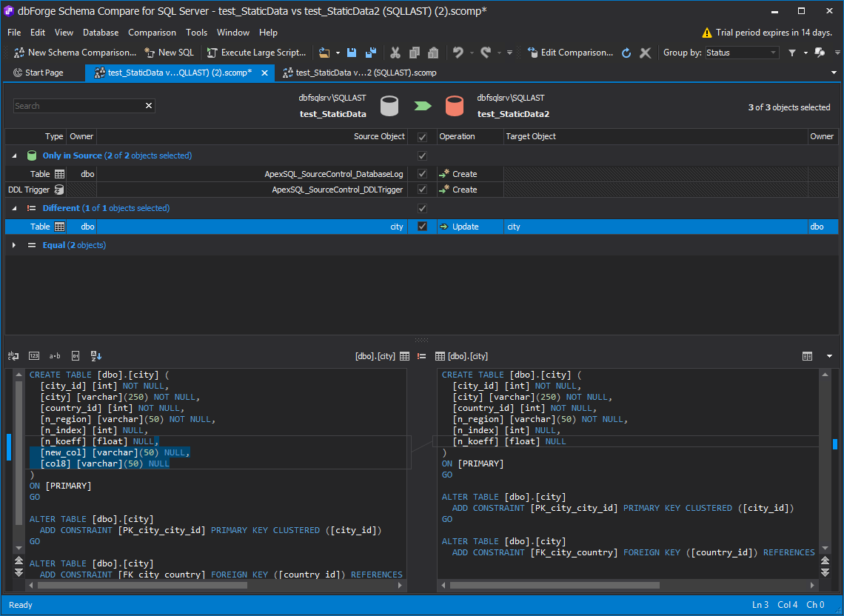Click the New SQL toolbar button
The image size is (844, 616).
(169, 53)
